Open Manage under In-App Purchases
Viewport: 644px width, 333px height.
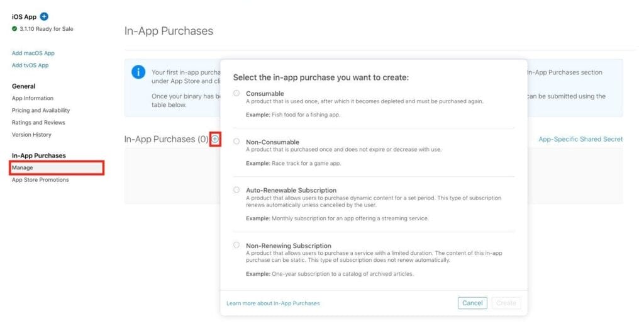coord(23,167)
